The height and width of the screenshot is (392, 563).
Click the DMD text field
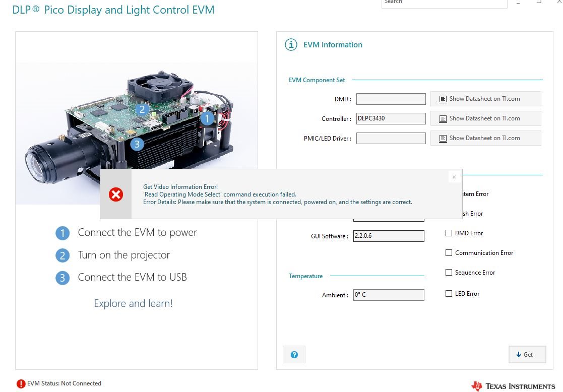(x=391, y=99)
